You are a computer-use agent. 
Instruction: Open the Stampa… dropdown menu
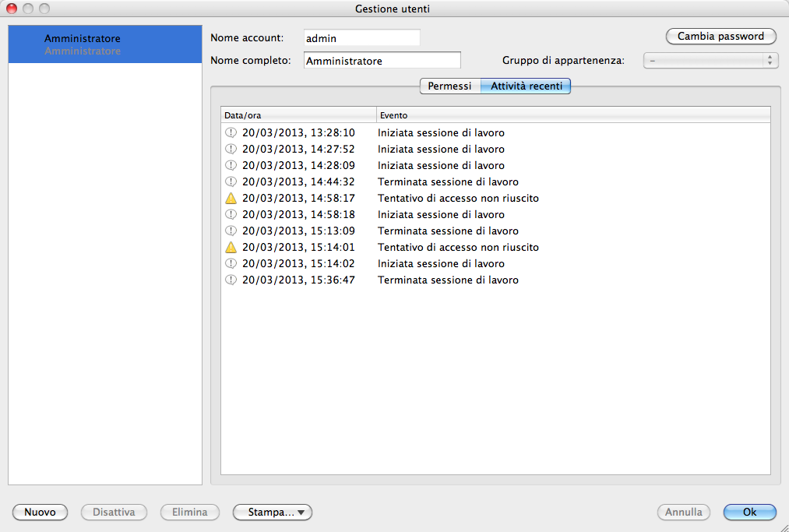(273, 513)
